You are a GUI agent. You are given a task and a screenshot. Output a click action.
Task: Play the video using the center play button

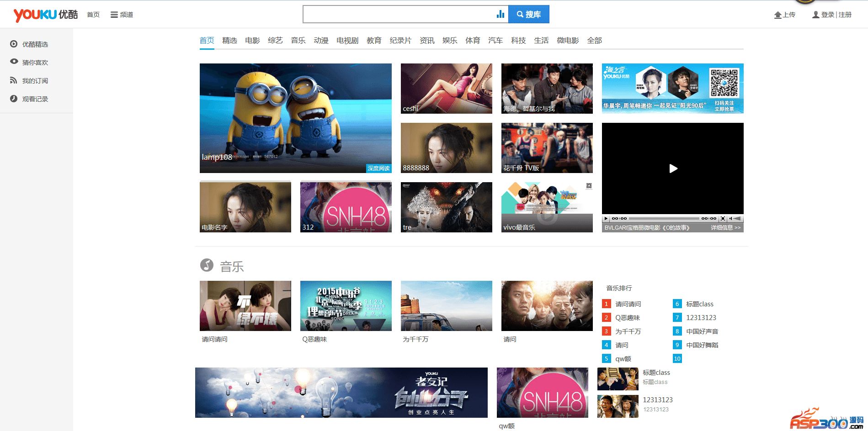(673, 168)
